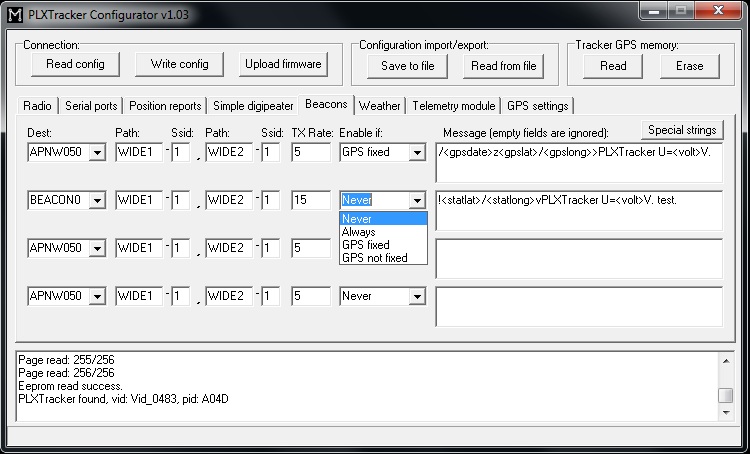The height and width of the screenshot is (454, 750).
Task: Switch to the Serial ports tab
Action: coord(91,106)
